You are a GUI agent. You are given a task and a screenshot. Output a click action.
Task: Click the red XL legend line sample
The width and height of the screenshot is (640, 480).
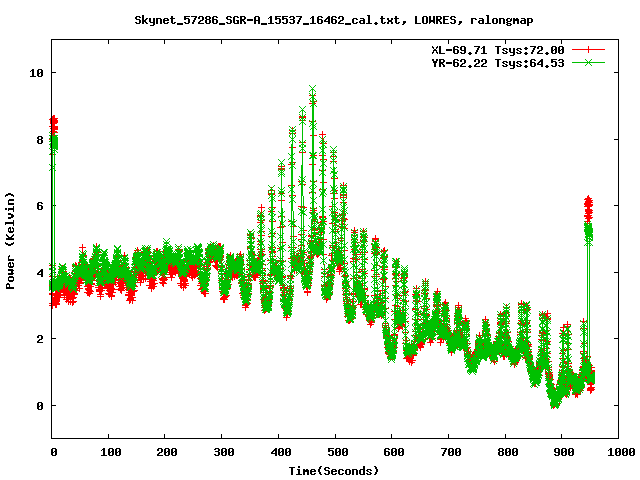588,50
